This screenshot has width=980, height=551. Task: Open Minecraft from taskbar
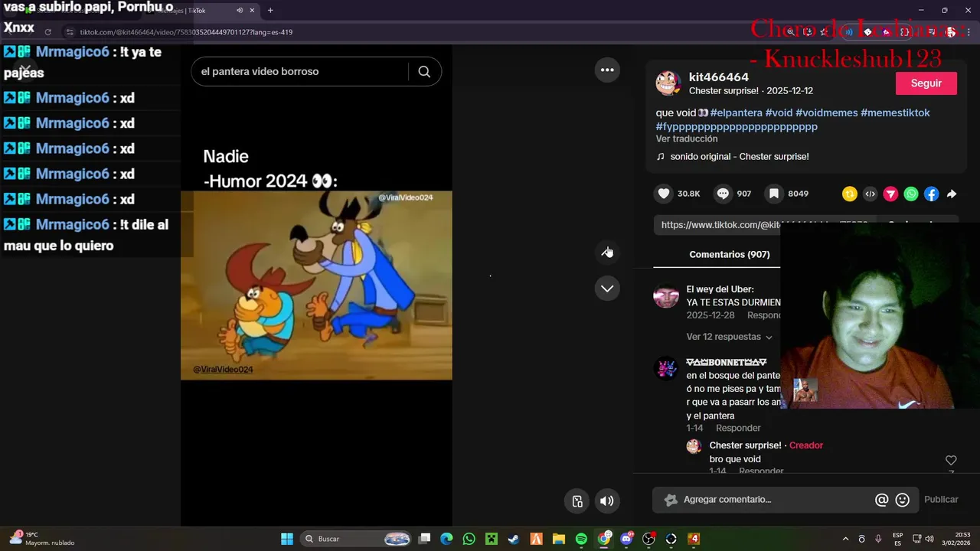pos(491,539)
